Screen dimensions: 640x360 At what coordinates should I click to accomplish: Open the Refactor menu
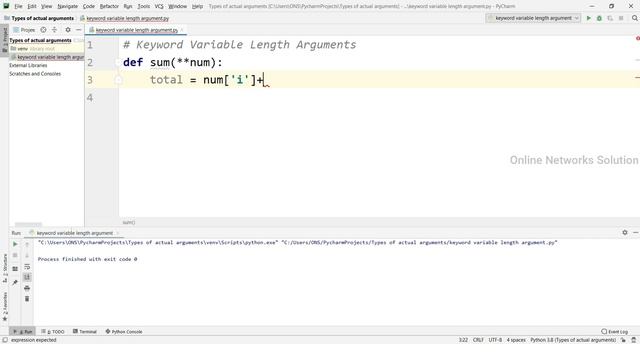109,7
